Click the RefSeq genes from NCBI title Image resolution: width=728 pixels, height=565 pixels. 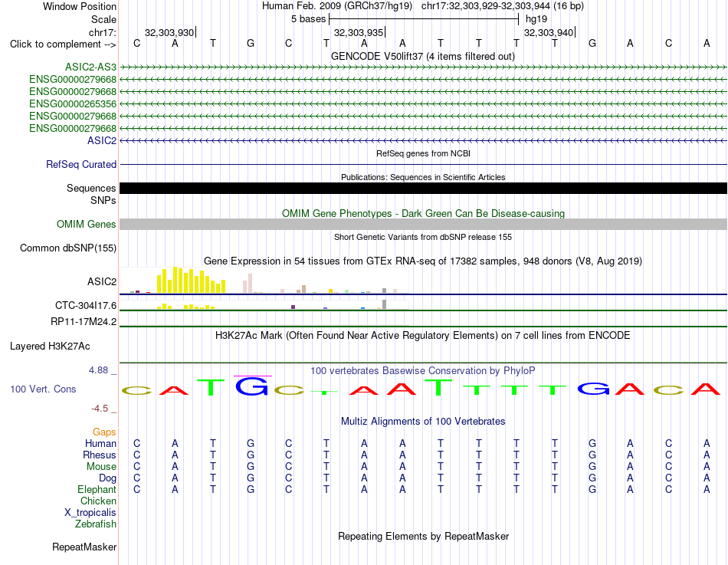coord(423,153)
